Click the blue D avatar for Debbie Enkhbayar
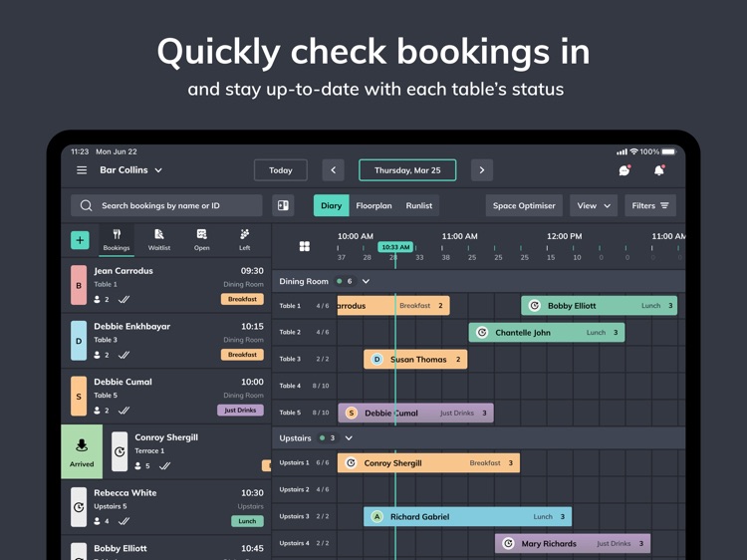Viewport: 747px width, 560px height. click(79, 341)
